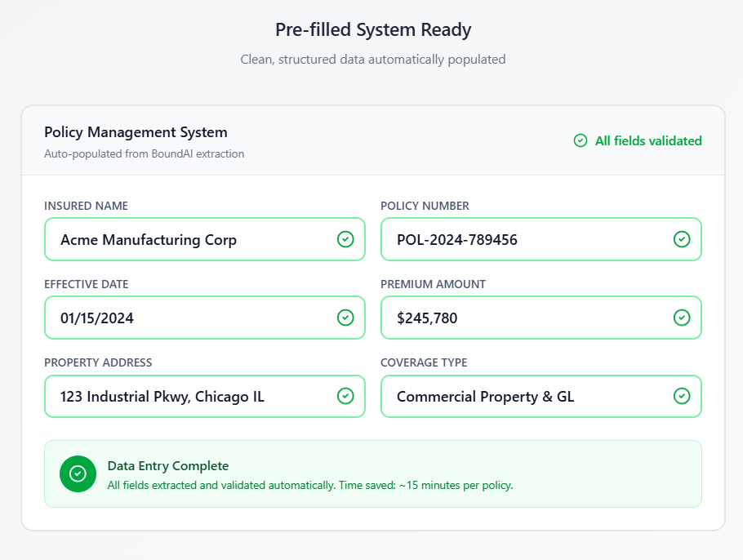Click the Auto-populated from BoundAI extraction subtitle
This screenshot has width=743, height=560.
tap(144, 153)
